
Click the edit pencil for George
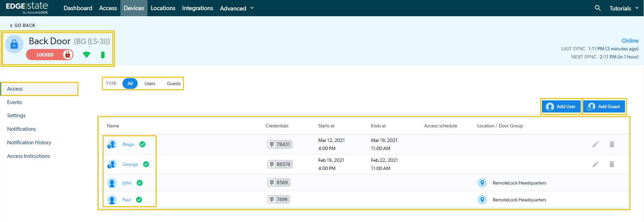(x=595, y=164)
